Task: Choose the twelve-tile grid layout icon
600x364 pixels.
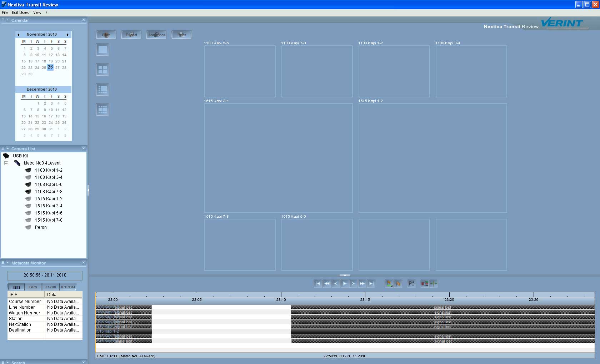Action: tap(102, 110)
